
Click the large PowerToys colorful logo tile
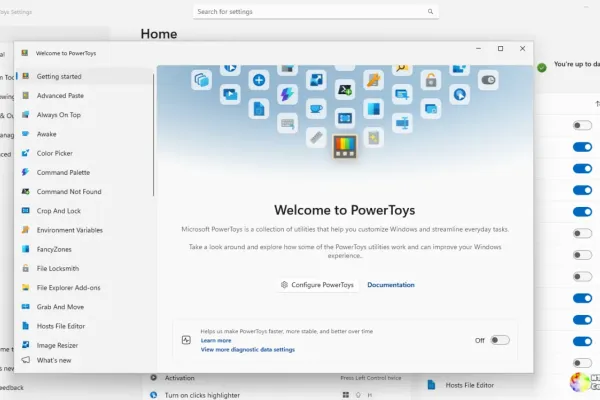[x=344, y=147]
